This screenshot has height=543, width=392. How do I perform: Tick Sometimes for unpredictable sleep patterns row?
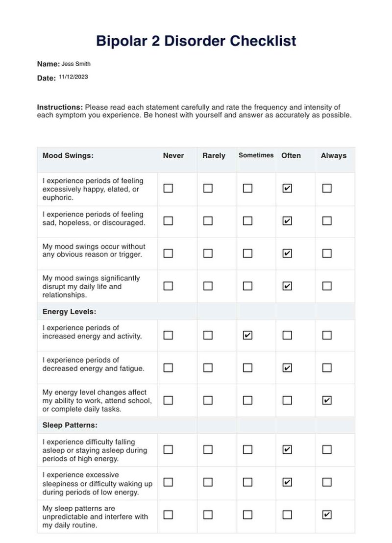coord(247,514)
